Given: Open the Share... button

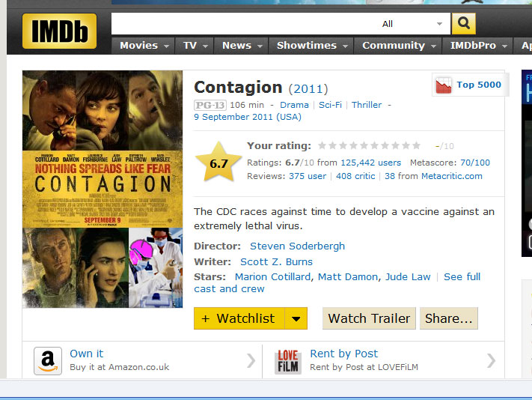Looking at the screenshot, I should (x=449, y=318).
